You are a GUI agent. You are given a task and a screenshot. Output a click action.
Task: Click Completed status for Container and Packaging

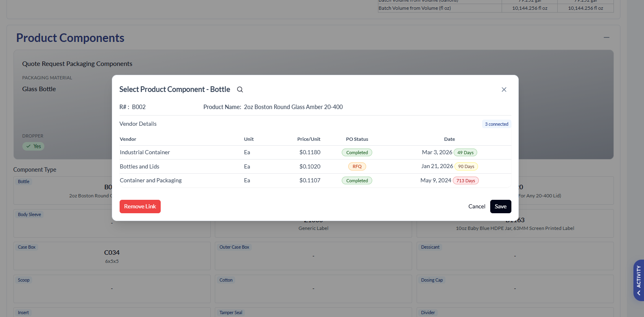(x=357, y=181)
